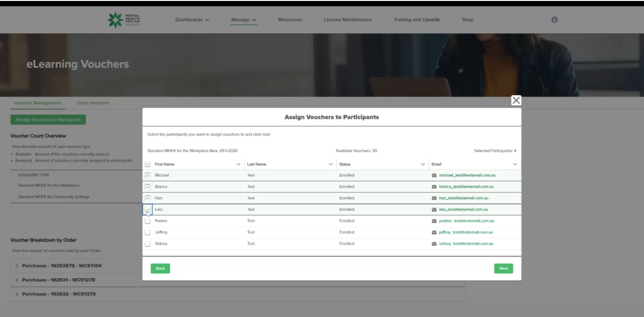
Task: Open leia_test email address link
Action: click(x=463, y=210)
